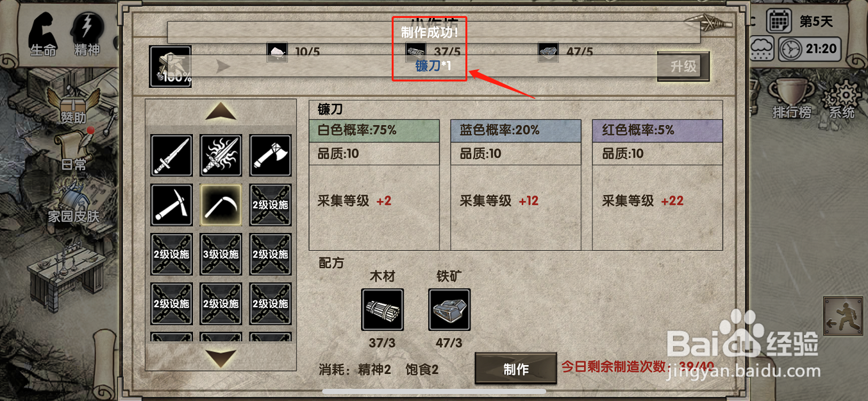Open the 系统 settings gear icon

click(840, 101)
